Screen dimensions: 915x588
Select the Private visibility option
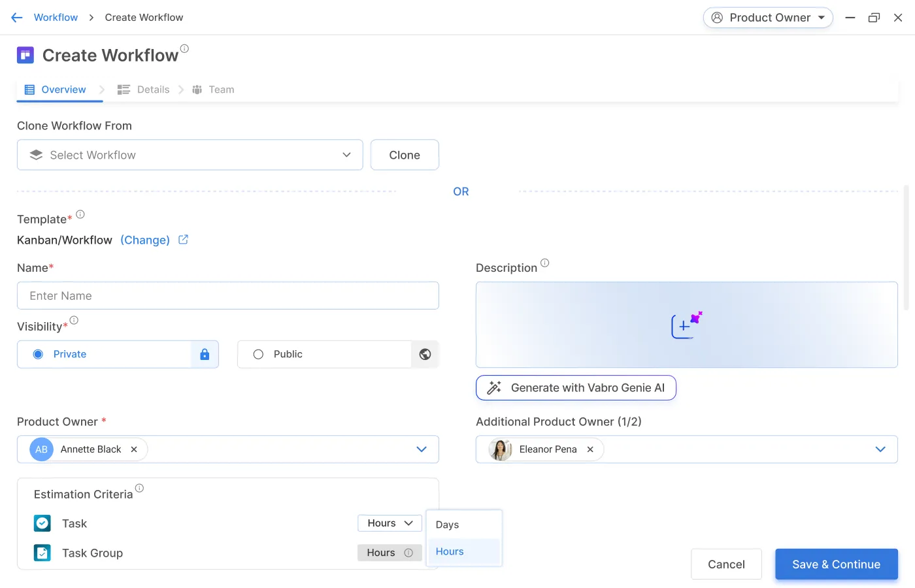pyautogui.click(x=38, y=353)
